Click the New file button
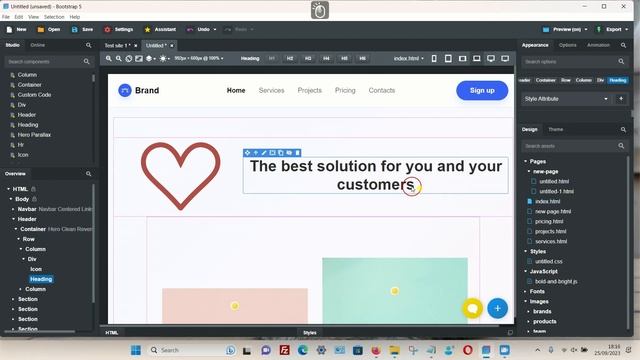640x360 pixels. coord(16,29)
